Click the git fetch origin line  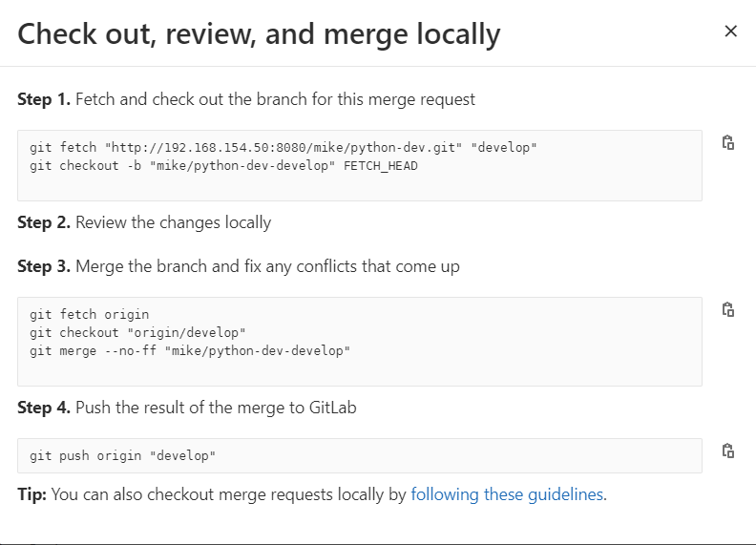89,314
